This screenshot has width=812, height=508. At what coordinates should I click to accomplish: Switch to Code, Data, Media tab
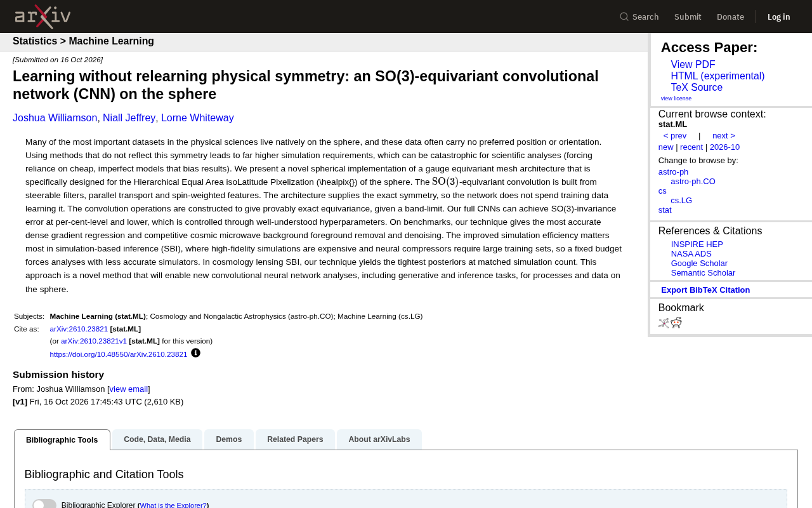(157, 439)
